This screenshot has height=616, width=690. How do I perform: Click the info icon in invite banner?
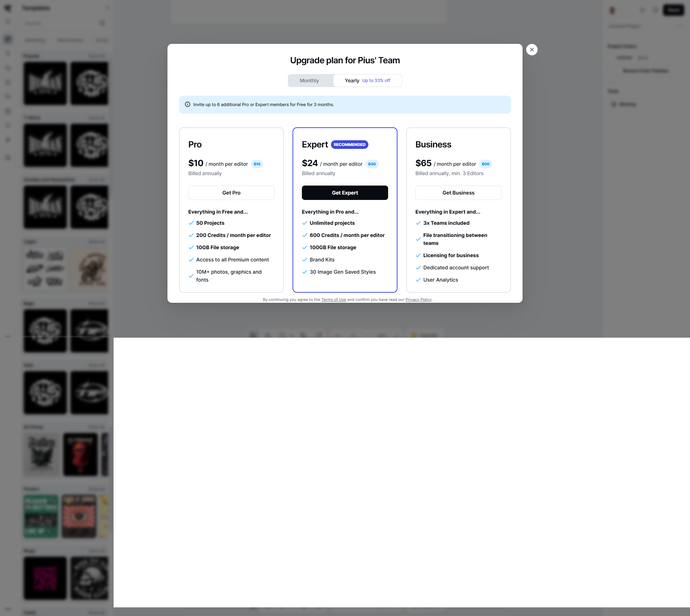pyautogui.click(x=188, y=105)
